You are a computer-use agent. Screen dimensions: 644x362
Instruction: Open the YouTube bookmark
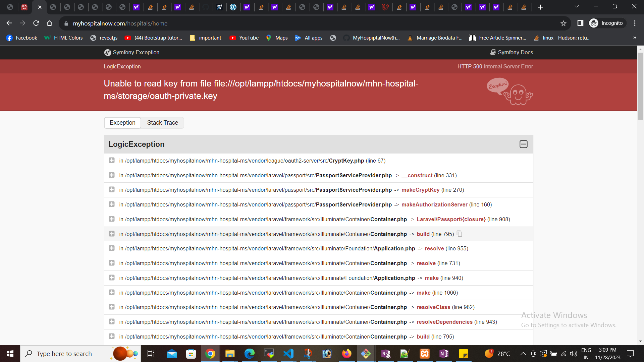(x=244, y=38)
